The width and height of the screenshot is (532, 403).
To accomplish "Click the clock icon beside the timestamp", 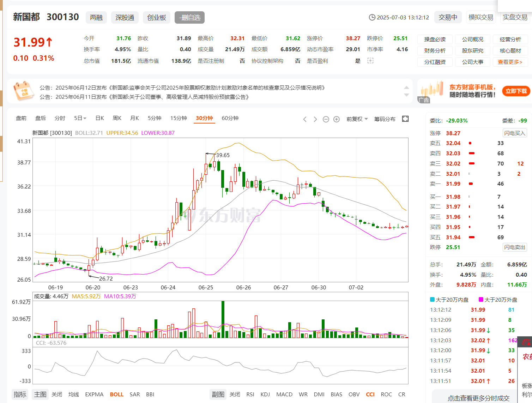I will tap(372, 17).
